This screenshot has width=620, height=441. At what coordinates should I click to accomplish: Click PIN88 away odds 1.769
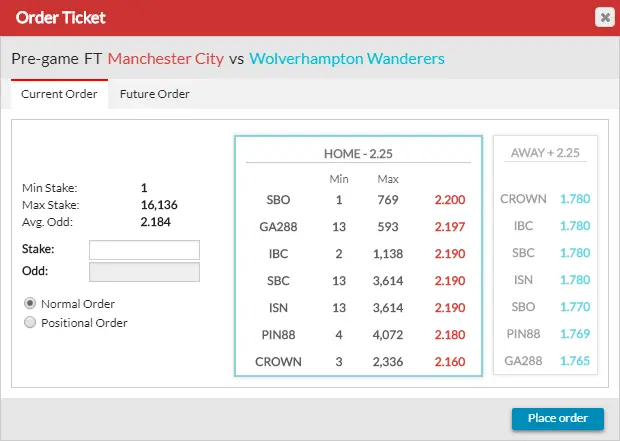coord(575,334)
